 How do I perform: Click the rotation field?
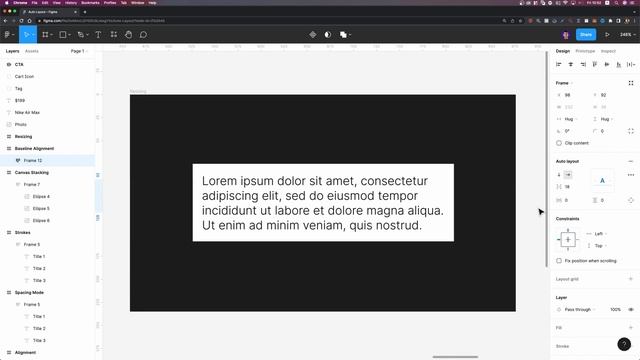572,131
